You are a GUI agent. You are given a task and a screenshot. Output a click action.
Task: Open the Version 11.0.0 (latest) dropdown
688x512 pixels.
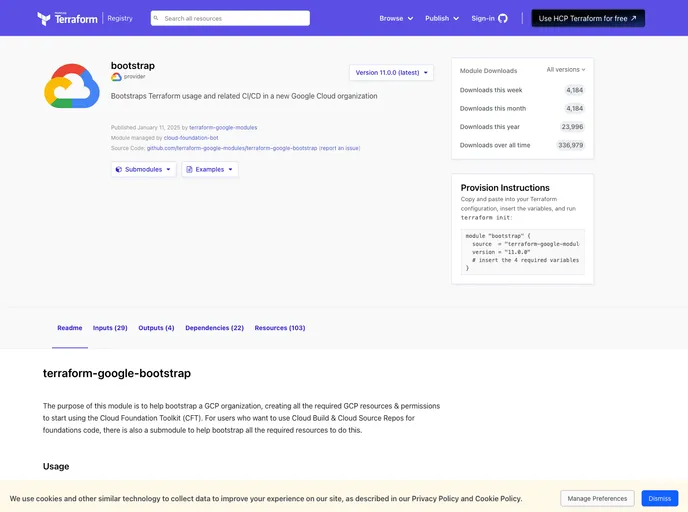391,73
